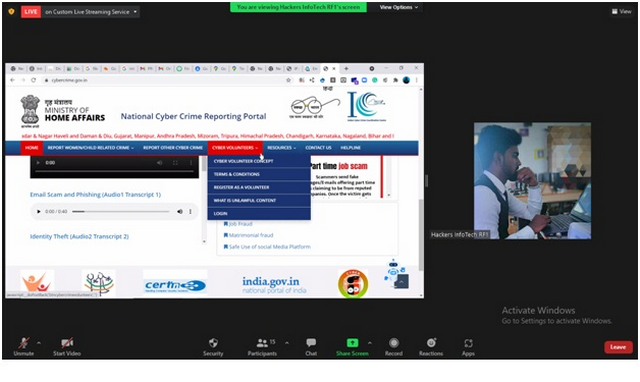640x382 pixels.
Task: Click the scroll-to-top arrow button on page
Action: tap(402, 282)
